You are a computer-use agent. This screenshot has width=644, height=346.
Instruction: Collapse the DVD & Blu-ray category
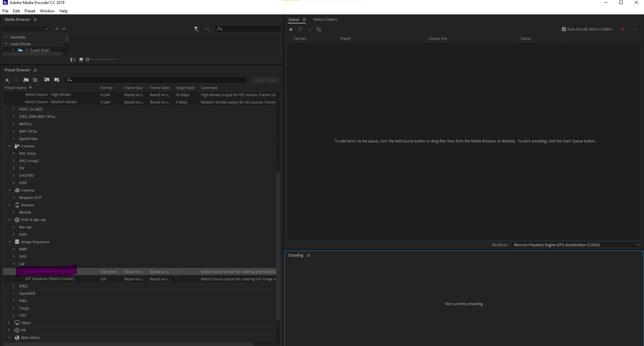(9, 220)
